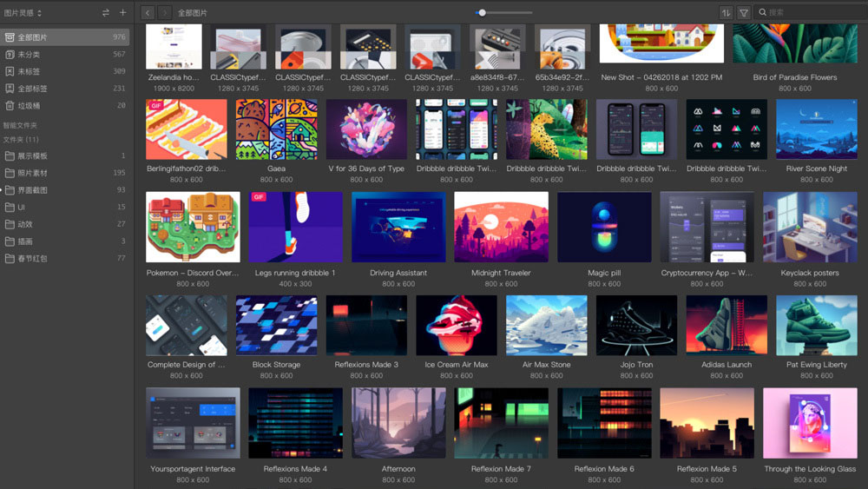Select the Afternoon thumbnail
Screen dimensions: 868x489
point(398,423)
